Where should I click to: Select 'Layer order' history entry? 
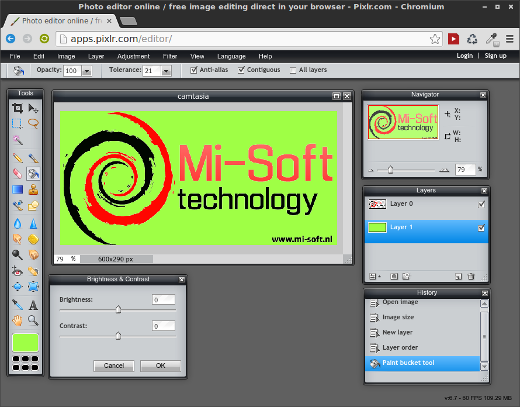click(423, 348)
